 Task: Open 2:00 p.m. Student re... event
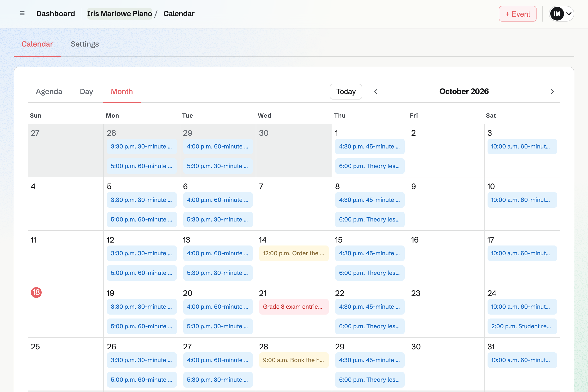[522, 326]
